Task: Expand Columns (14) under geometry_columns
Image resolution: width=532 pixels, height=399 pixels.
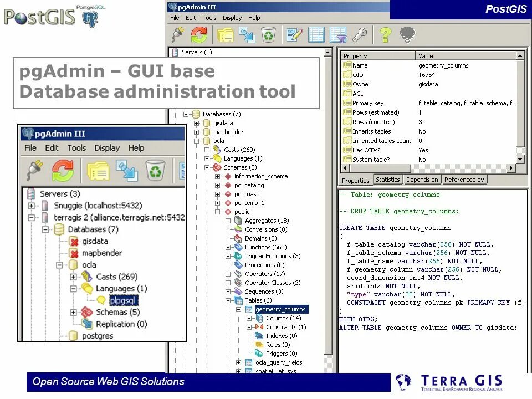Action: [249, 318]
